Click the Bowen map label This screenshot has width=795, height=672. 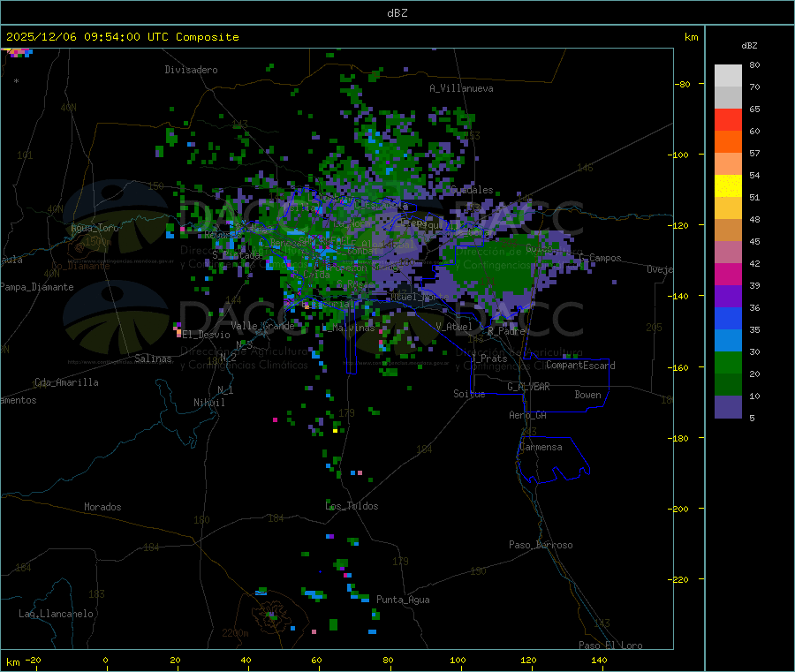click(588, 395)
